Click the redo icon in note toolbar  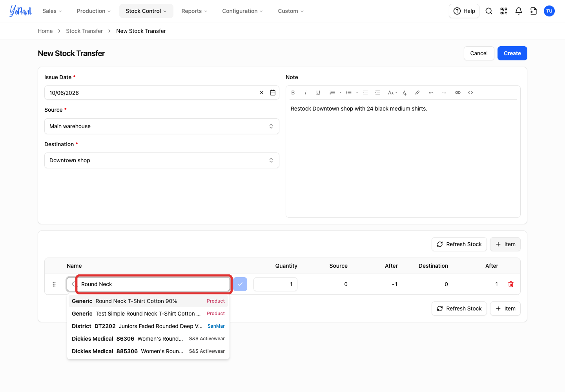pos(444,93)
